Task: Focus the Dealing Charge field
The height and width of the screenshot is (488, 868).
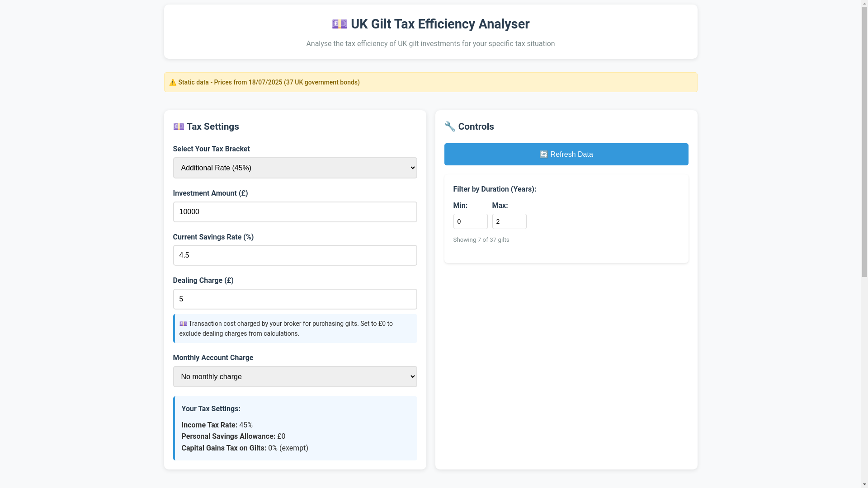Action: pos(295,299)
